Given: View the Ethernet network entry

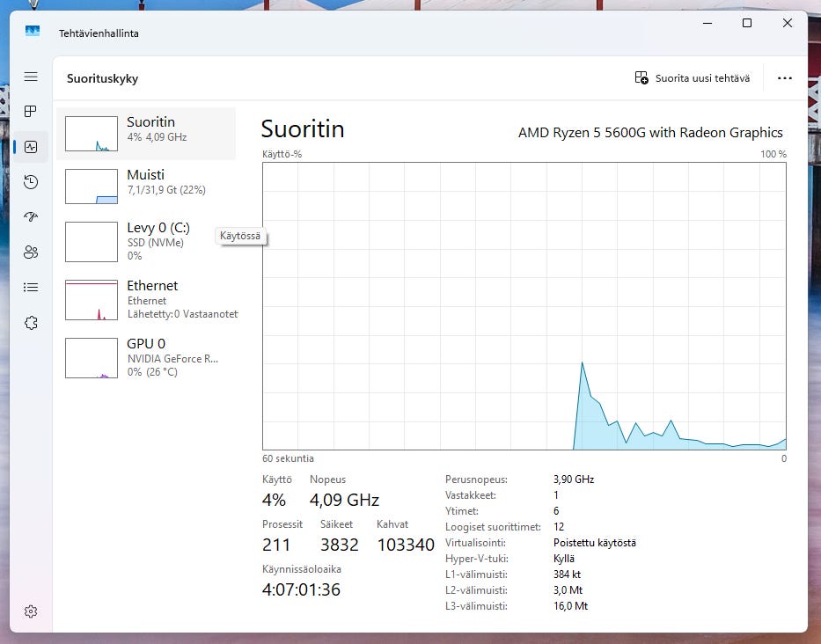Looking at the screenshot, I should pos(146,300).
